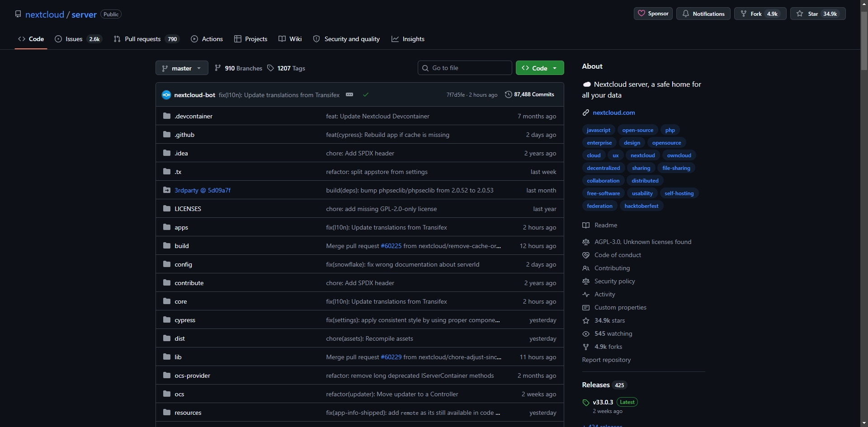Click the branch icon beside 910 Branches
868x427 pixels.
pos(218,68)
